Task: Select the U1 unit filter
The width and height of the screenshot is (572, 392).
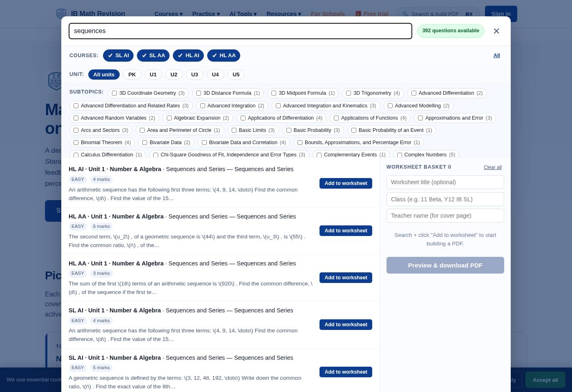Action: (153, 75)
